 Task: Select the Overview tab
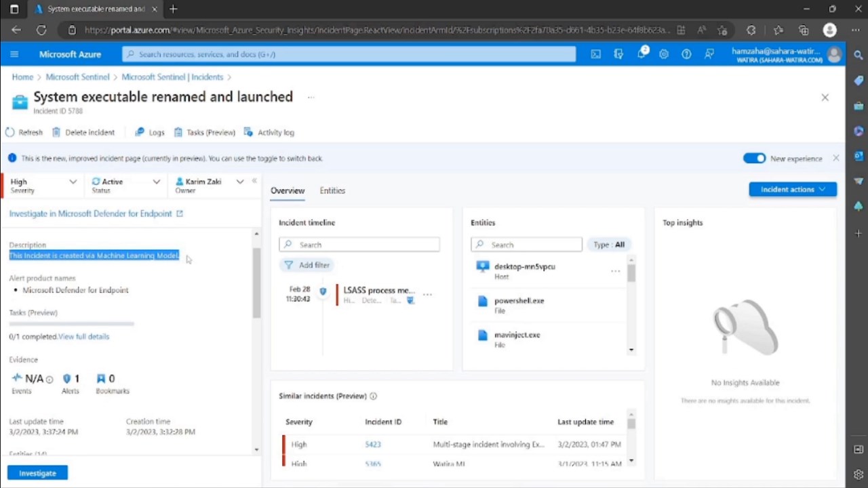pos(288,190)
